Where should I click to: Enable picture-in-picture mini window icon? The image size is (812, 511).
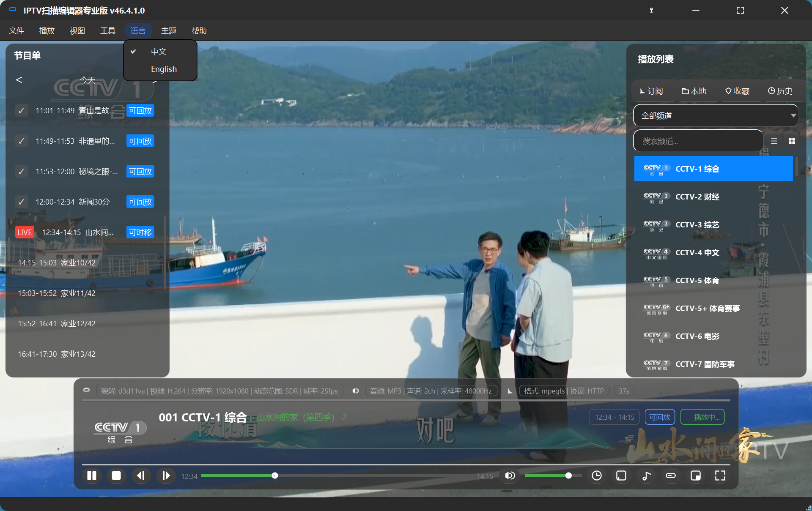(x=696, y=476)
